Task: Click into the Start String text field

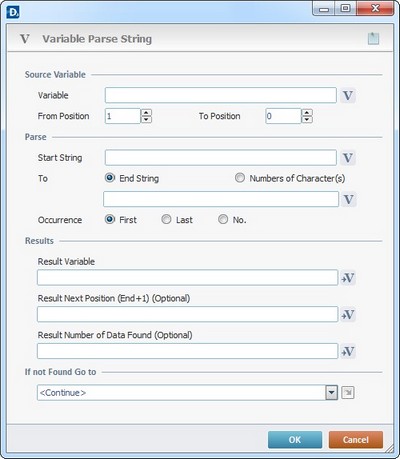Action: 221,158
